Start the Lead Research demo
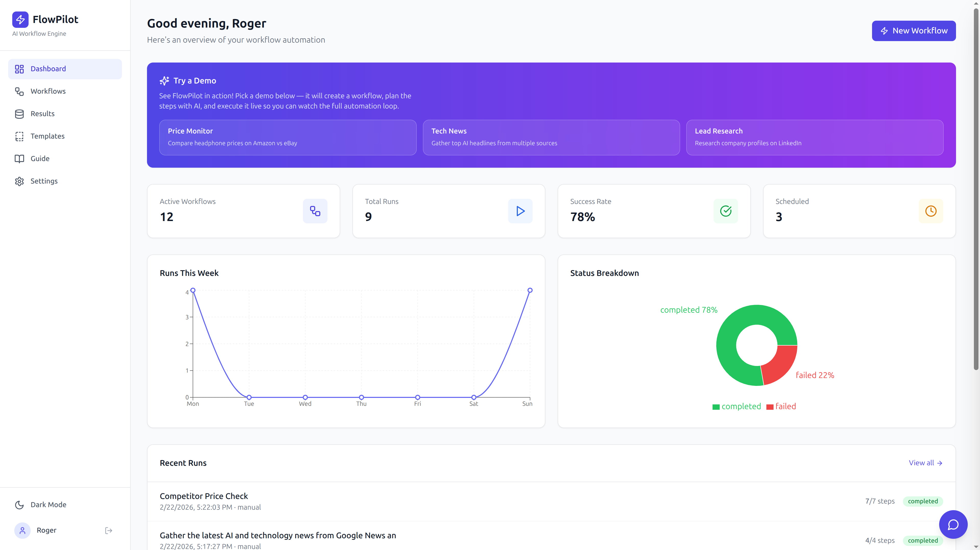980x550 pixels. (815, 137)
